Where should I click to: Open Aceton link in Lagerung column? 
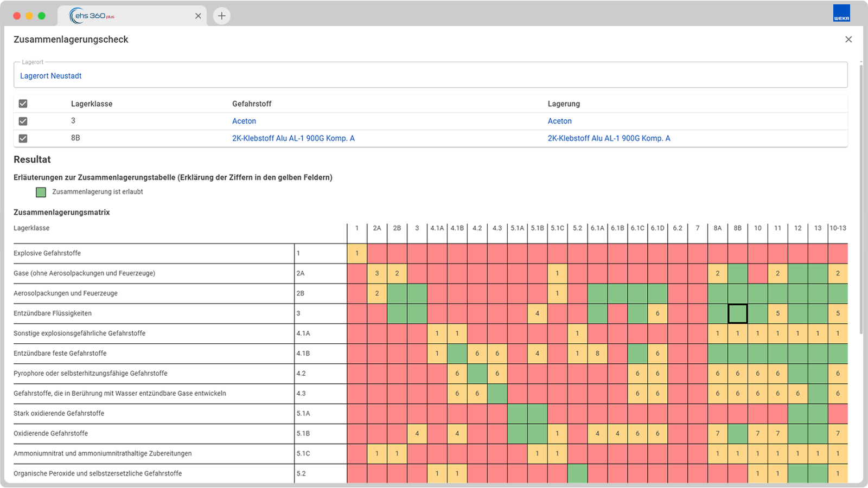(559, 121)
